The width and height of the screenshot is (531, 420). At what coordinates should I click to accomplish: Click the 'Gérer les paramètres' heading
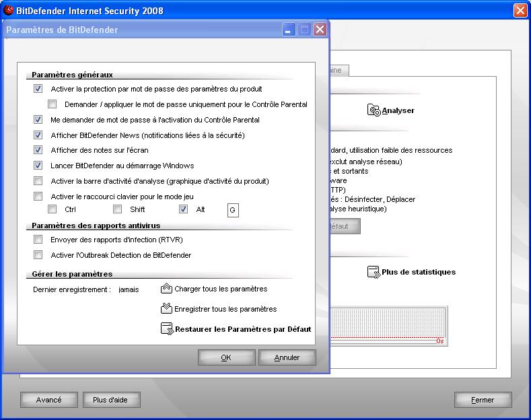(72, 274)
